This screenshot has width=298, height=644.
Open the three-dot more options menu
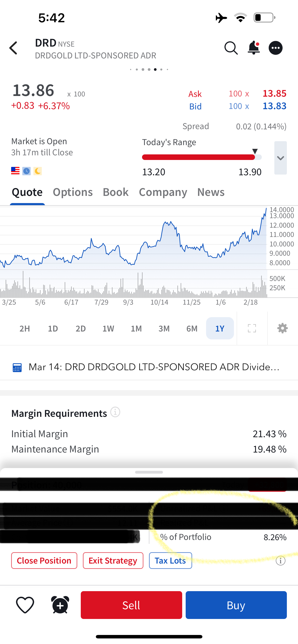pyautogui.click(x=275, y=48)
